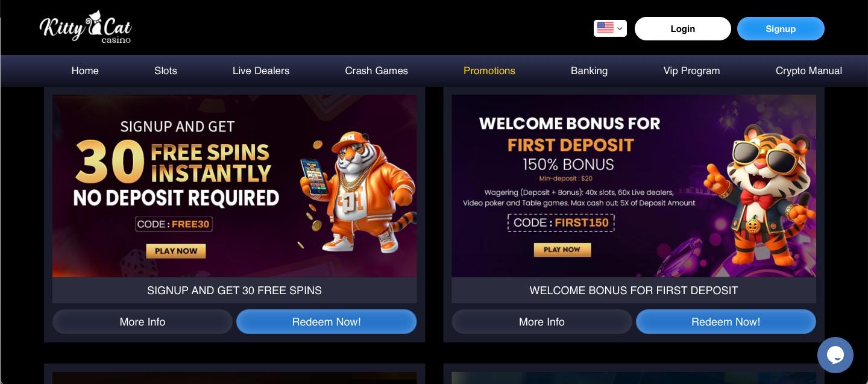Click the first deposit bonus banner

click(634, 186)
